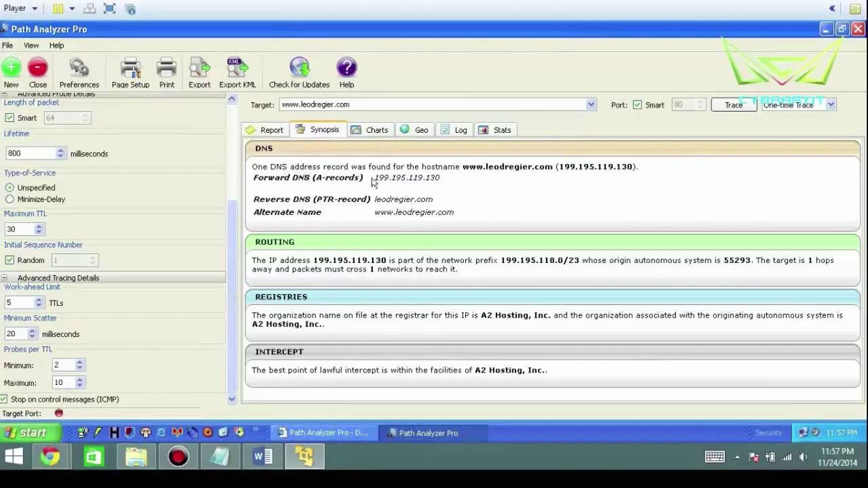Select Minimize-Delay radio button

point(9,199)
